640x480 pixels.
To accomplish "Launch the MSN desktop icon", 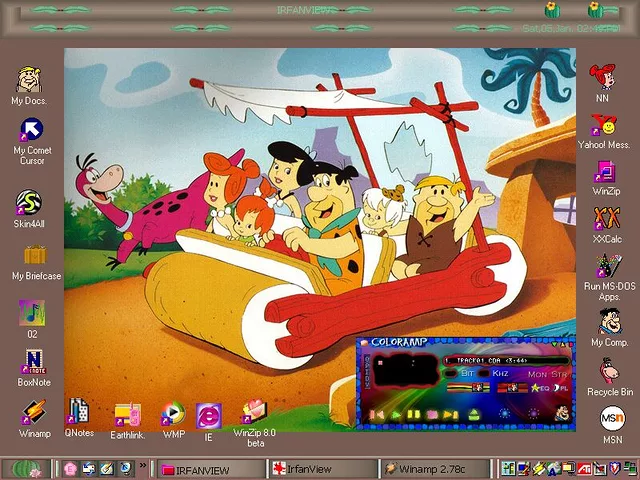I will pos(612,424).
